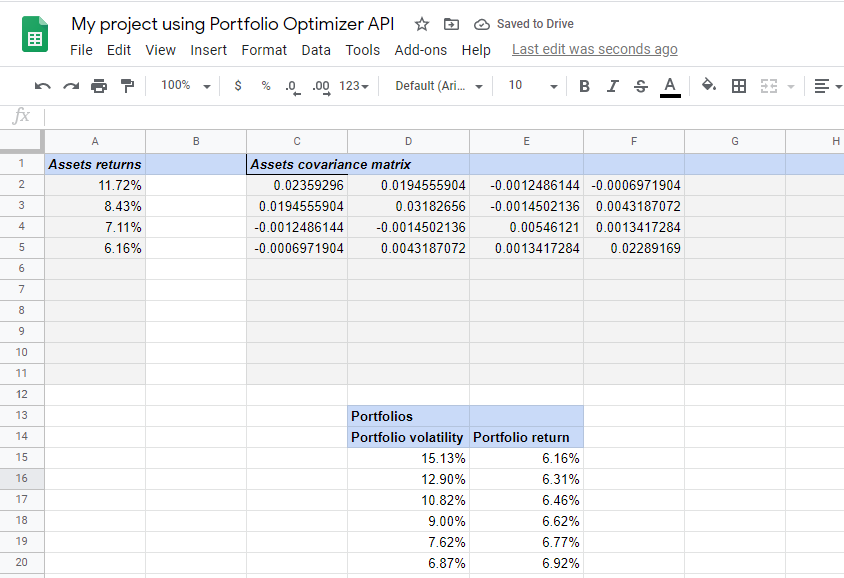The image size is (844, 578).
Task: Toggle strikethrough formatting
Action: coord(641,86)
